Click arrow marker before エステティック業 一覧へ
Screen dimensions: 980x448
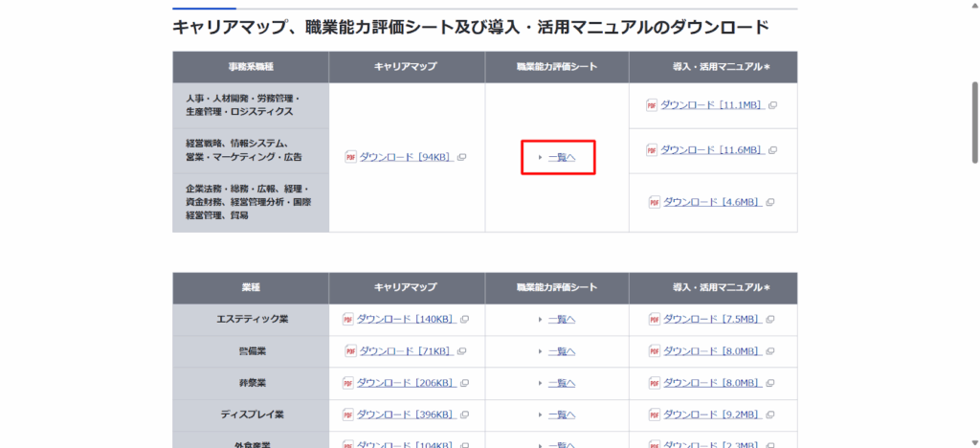540,320
